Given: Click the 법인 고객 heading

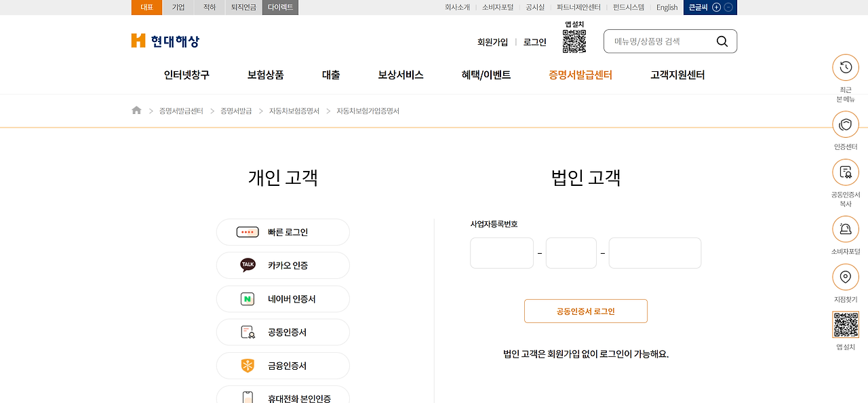Looking at the screenshot, I should (586, 178).
